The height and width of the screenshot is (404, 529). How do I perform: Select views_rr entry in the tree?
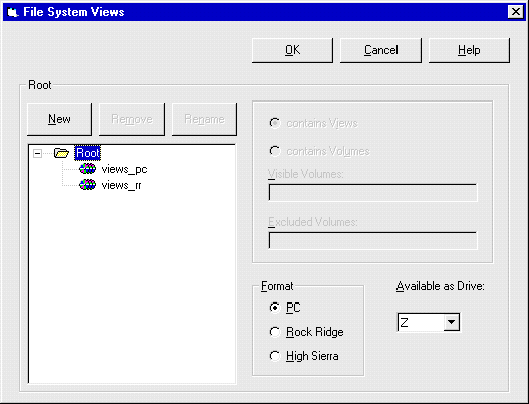pyautogui.click(x=121, y=185)
